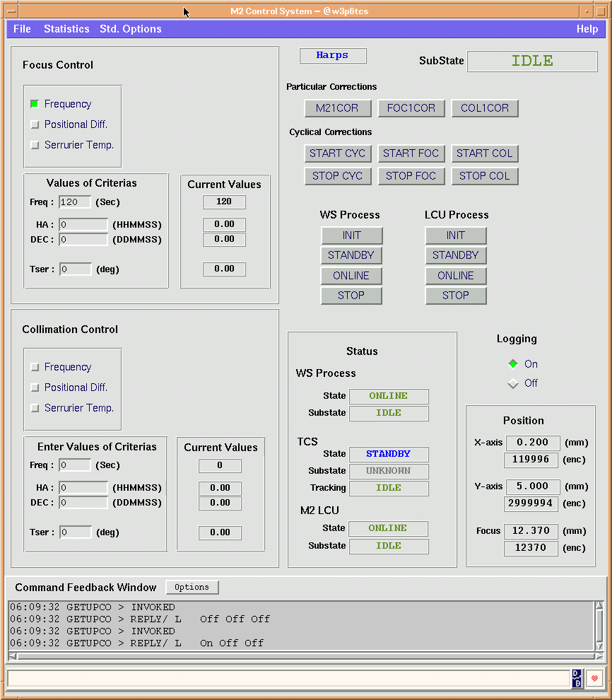The image size is (612, 700).
Task: Click the Freq input field in Focus Control
Action: click(x=75, y=202)
